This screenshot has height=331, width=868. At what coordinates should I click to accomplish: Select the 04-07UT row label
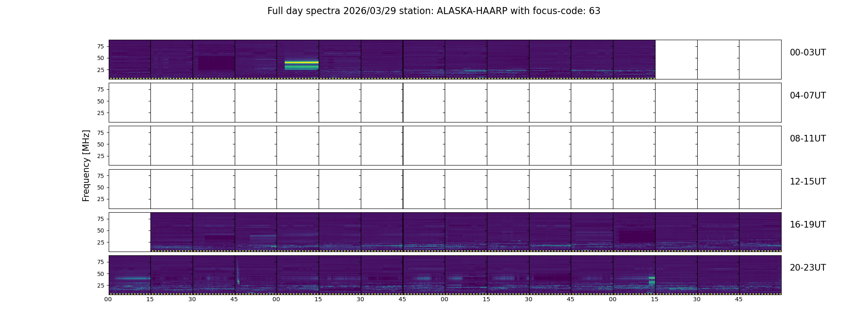pyautogui.click(x=808, y=96)
